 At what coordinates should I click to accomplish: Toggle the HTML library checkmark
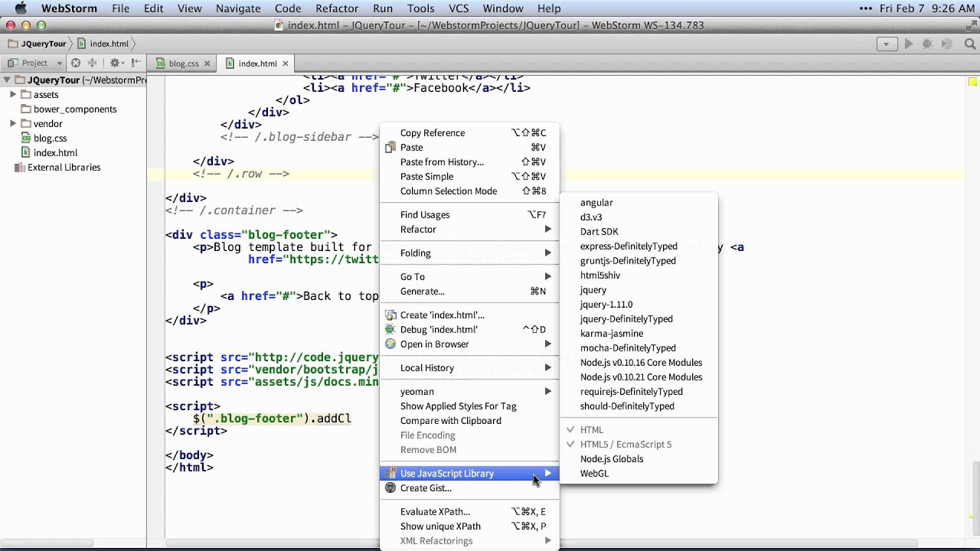(570, 429)
